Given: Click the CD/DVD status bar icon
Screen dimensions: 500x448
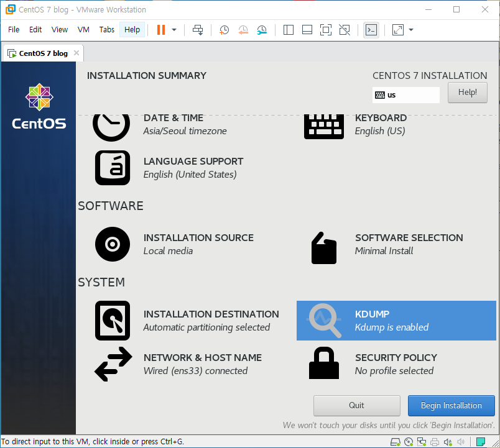Looking at the screenshot, I should pyautogui.click(x=409, y=442).
